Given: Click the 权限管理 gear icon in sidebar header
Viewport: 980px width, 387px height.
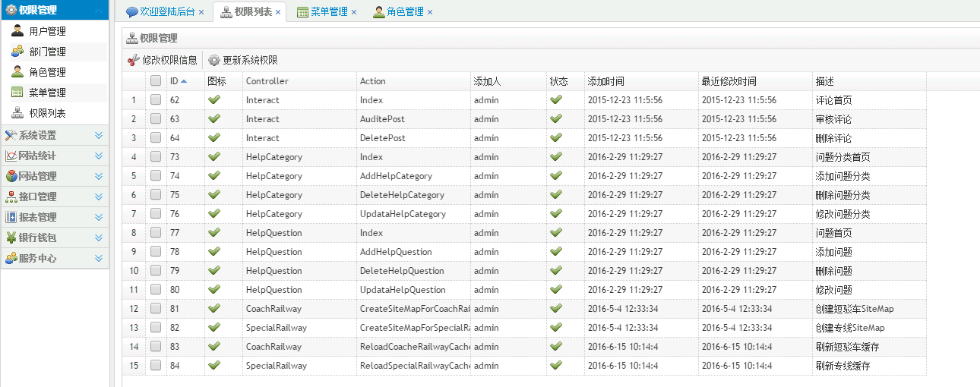Looking at the screenshot, I should [x=11, y=10].
